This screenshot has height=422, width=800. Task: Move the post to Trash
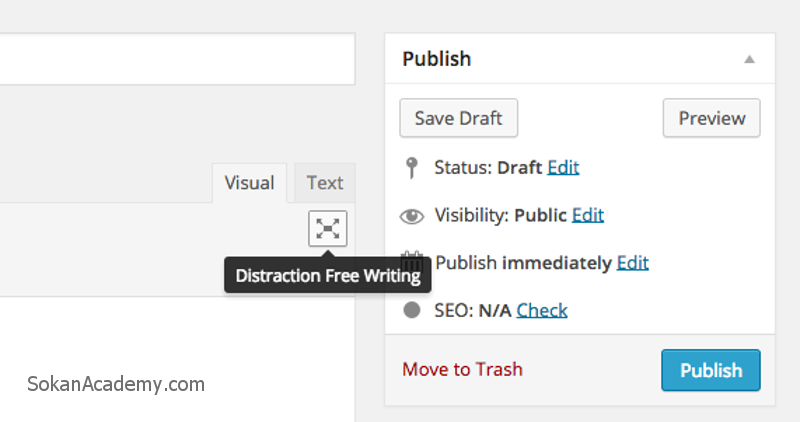point(462,369)
